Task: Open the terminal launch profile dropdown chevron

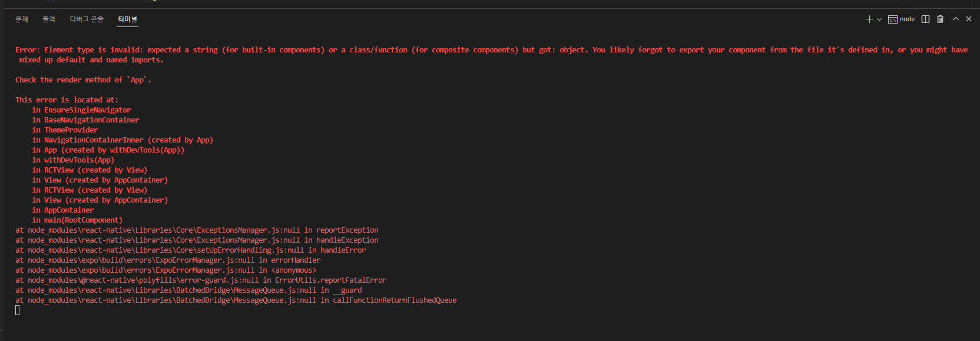Action: (879, 19)
